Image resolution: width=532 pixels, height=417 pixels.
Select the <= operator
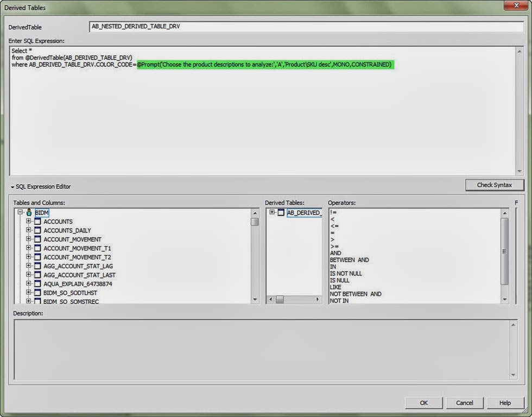(334, 226)
